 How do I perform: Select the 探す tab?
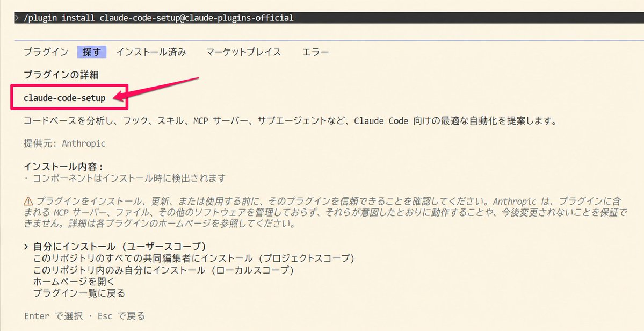click(x=91, y=52)
